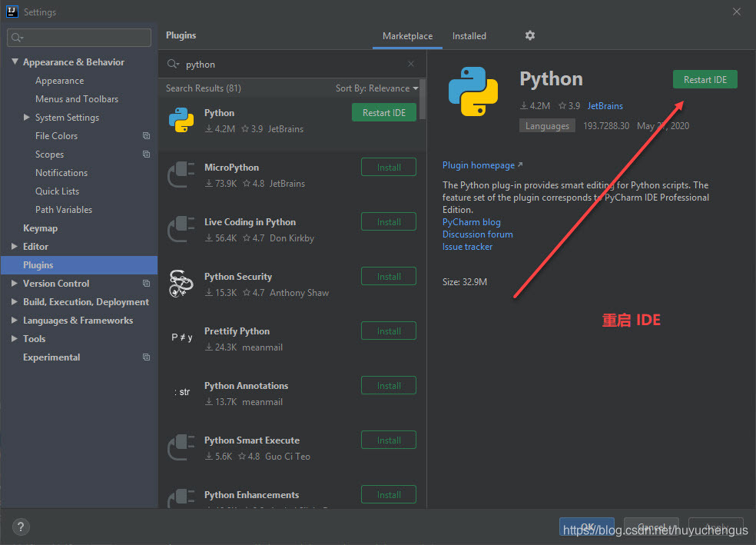Image resolution: width=756 pixels, height=545 pixels.
Task: Clear the python search text
Action: pos(411,64)
